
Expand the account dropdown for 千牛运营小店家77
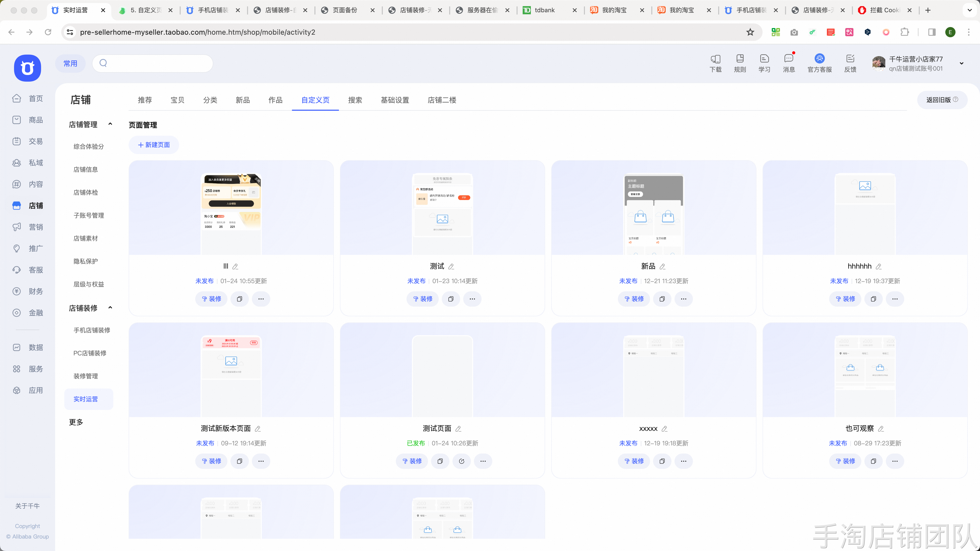tap(961, 64)
